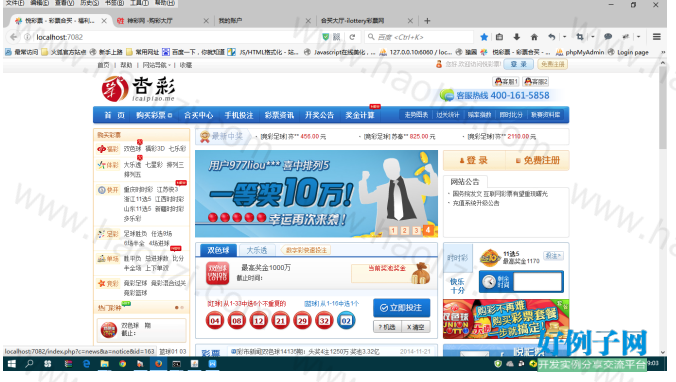The image size is (676, 382).
Task: Click the top bar 免费注册 button
Action: [x=552, y=64]
